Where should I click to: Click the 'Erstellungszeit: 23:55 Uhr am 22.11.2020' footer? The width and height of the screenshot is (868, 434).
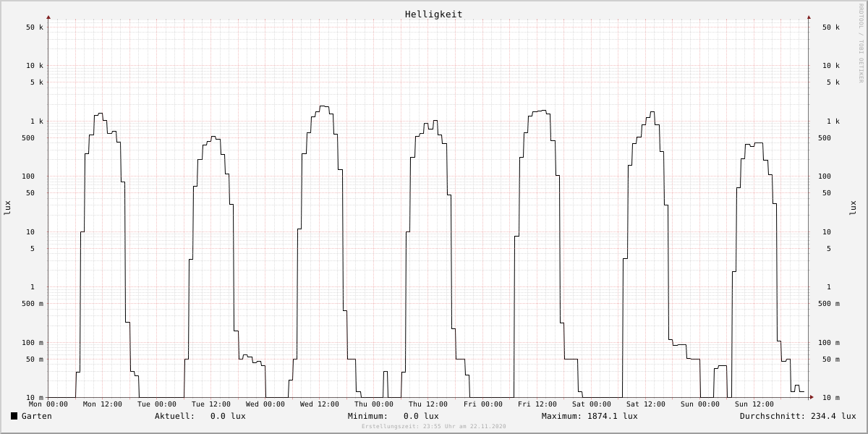click(434, 426)
